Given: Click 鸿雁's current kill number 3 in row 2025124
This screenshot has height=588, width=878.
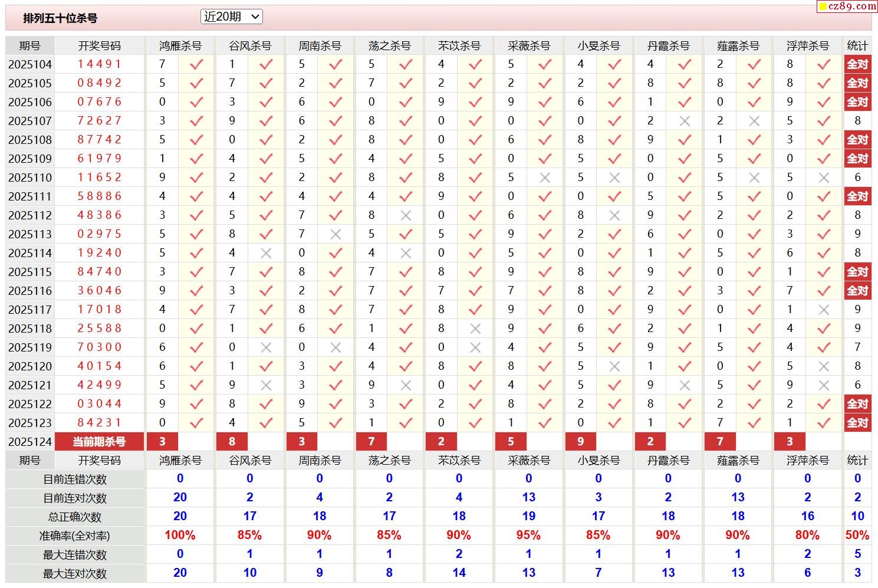Looking at the screenshot, I should tap(162, 442).
